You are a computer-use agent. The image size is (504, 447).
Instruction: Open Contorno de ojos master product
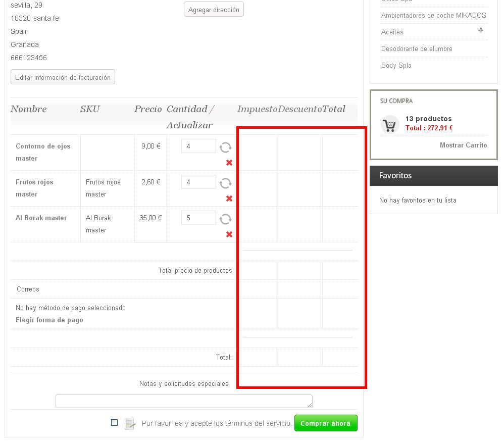click(x=43, y=152)
